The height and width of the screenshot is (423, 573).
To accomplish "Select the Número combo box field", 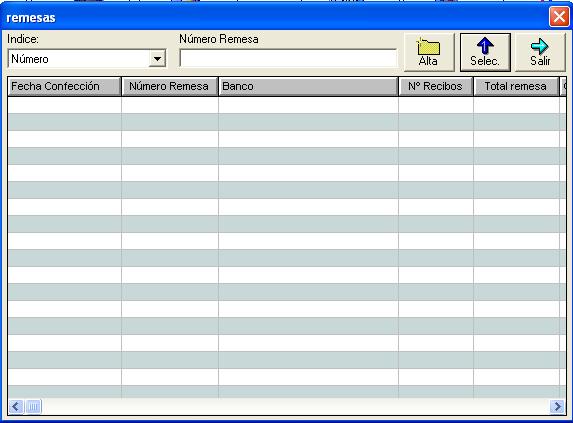I will (87, 59).
